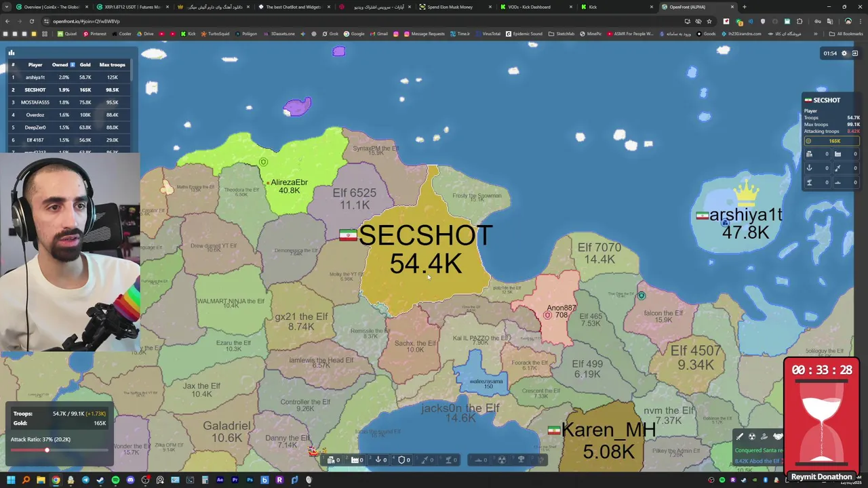This screenshot has height=488, width=868.
Task: Click Elf 7070 territory on map
Action: click(599, 253)
